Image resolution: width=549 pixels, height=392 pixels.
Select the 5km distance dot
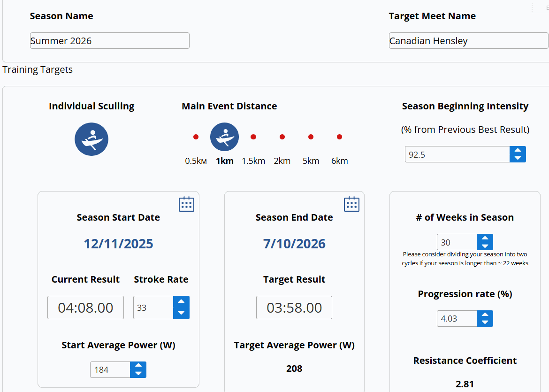click(311, 137)
